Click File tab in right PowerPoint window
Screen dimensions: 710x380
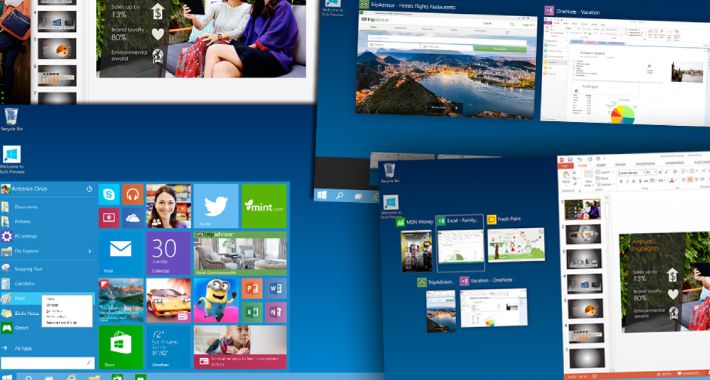point(565,166)
